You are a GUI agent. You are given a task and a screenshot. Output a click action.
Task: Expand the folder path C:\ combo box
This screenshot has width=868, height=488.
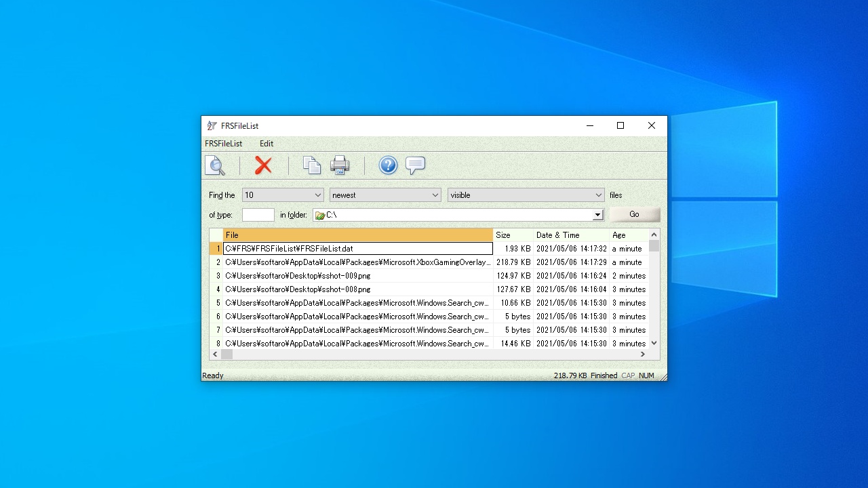point(597,215)
